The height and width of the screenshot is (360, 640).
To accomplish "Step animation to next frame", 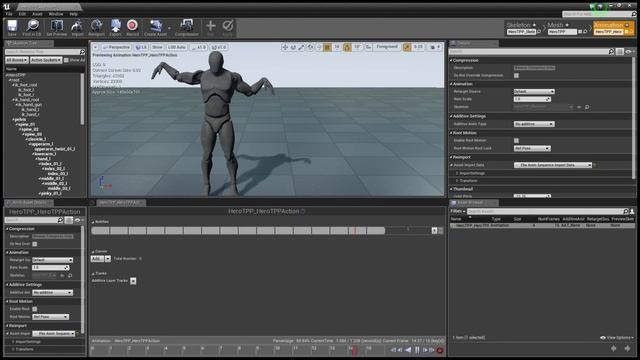I will 425,350.
